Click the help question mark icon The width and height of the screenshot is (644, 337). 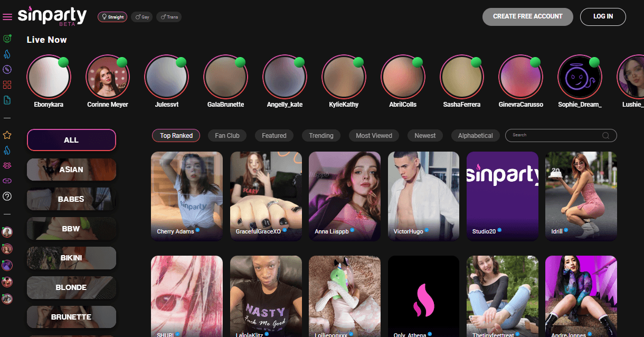pos(7,196)
